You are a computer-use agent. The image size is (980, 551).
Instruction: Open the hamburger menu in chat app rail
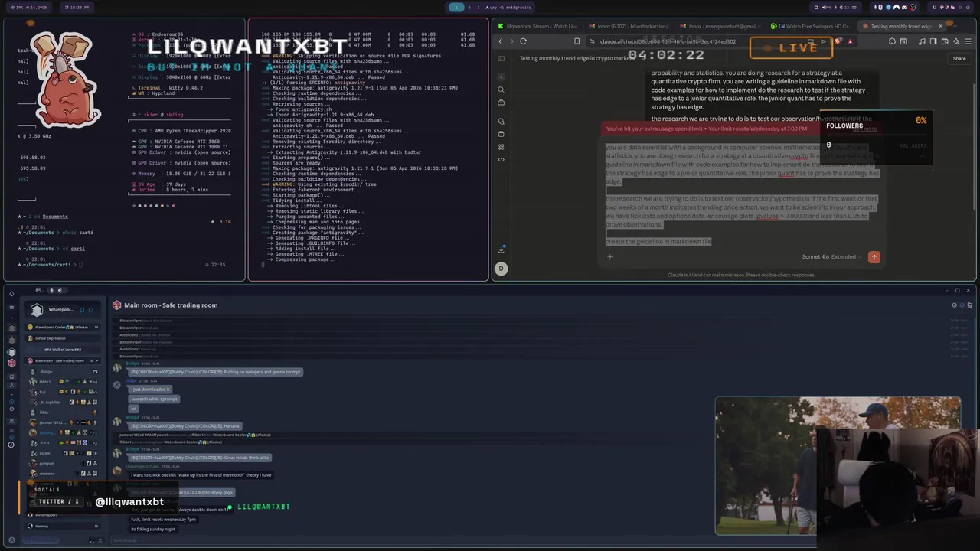pos(11,307)
